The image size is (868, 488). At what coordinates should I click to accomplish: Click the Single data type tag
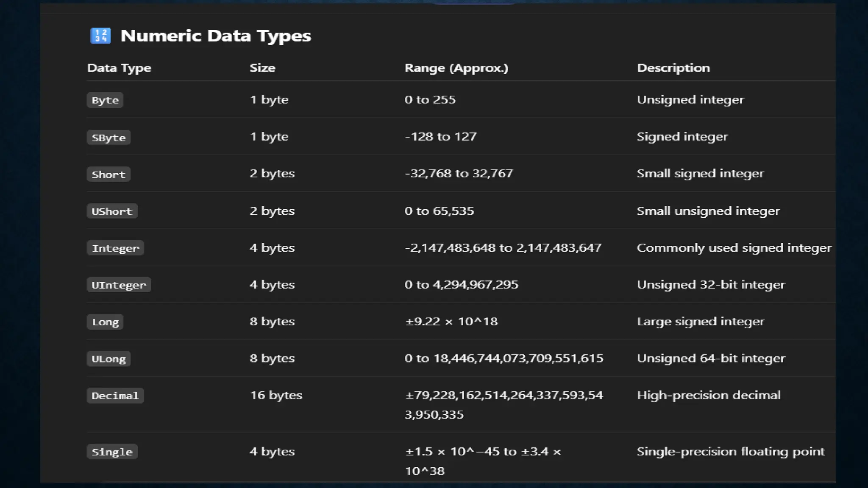coord(112,452)
